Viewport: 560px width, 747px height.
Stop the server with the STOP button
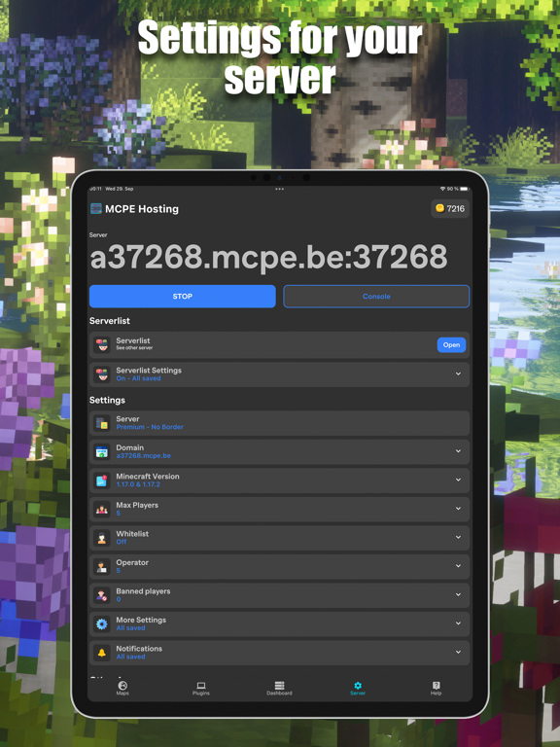click(x=183, y=297)
